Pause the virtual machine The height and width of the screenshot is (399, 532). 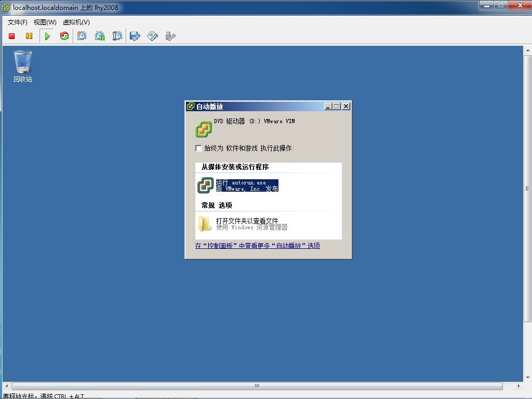click(x=29, y=36)
